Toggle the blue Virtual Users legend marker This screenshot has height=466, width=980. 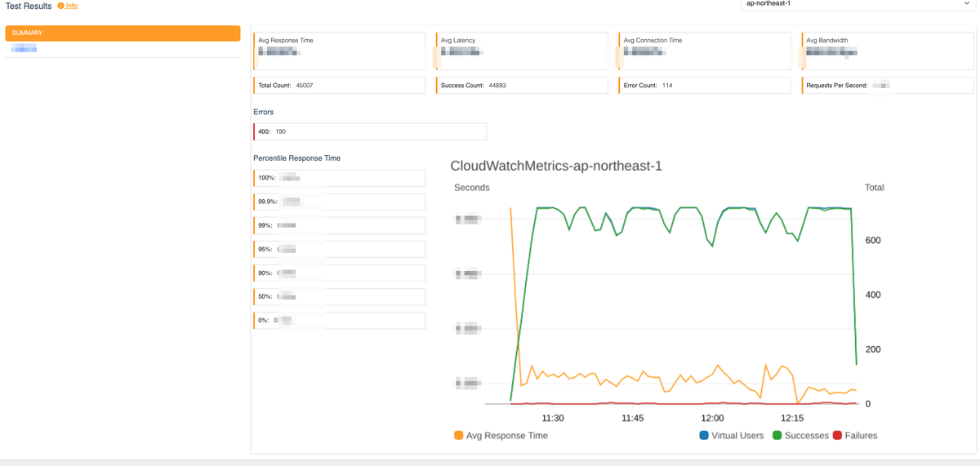coord(704,436)
